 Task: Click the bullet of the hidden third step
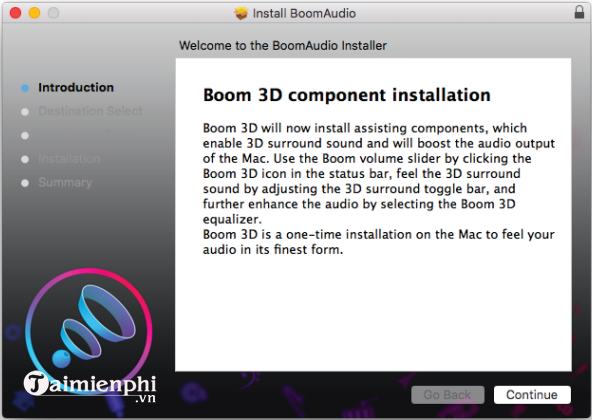25,136
